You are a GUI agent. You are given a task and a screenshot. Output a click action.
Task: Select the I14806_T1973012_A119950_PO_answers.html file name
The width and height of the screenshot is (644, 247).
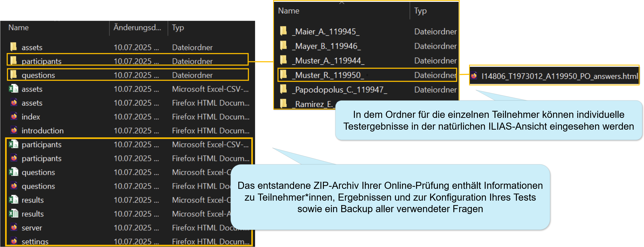click(x=560, y=76)
